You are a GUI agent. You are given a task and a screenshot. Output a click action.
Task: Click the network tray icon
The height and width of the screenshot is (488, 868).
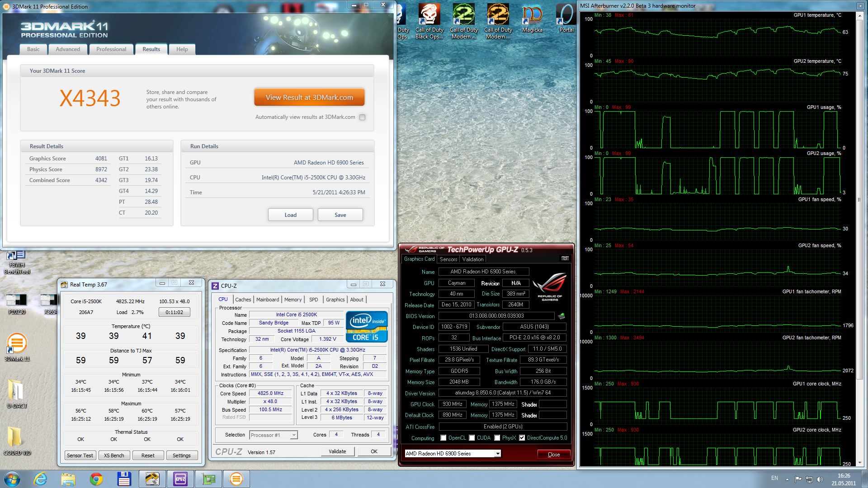click(x=809, y=479)
